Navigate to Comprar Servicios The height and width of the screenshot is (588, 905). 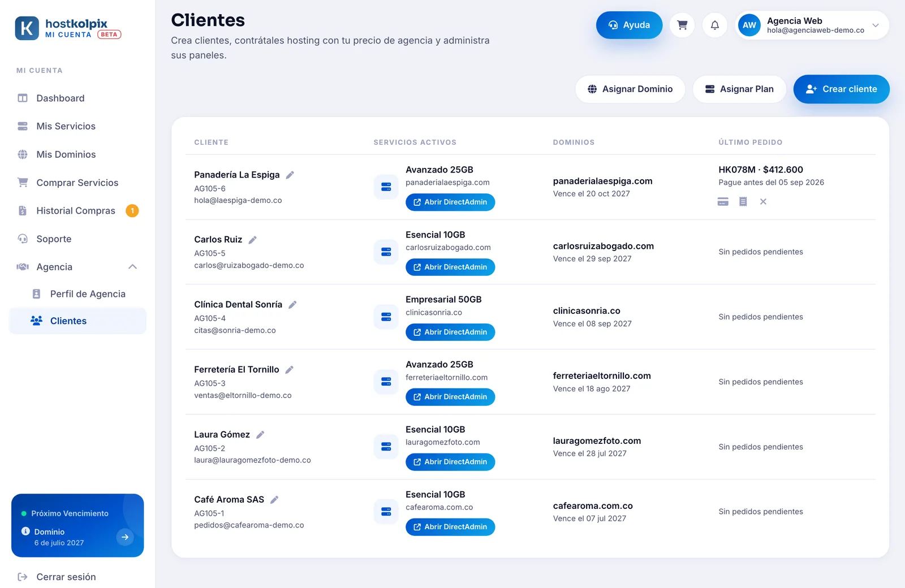[77, 183]
